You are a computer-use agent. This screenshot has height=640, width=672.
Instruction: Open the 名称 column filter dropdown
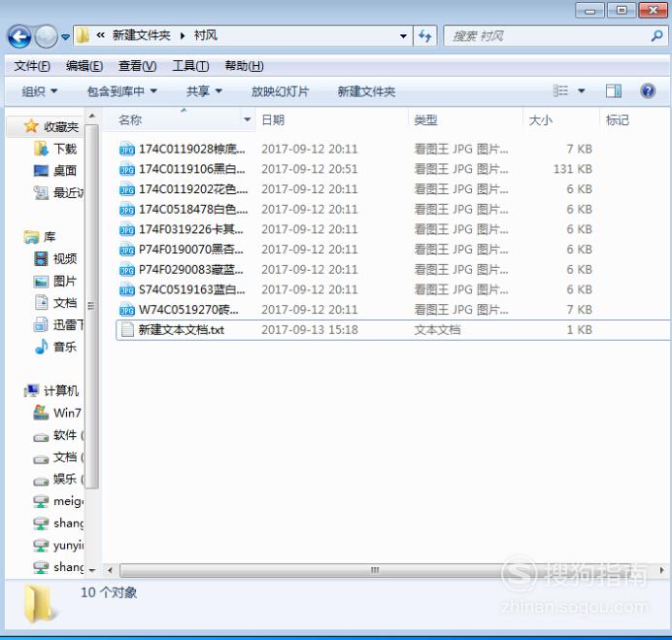pyautogui.click(x=248, y=119)
